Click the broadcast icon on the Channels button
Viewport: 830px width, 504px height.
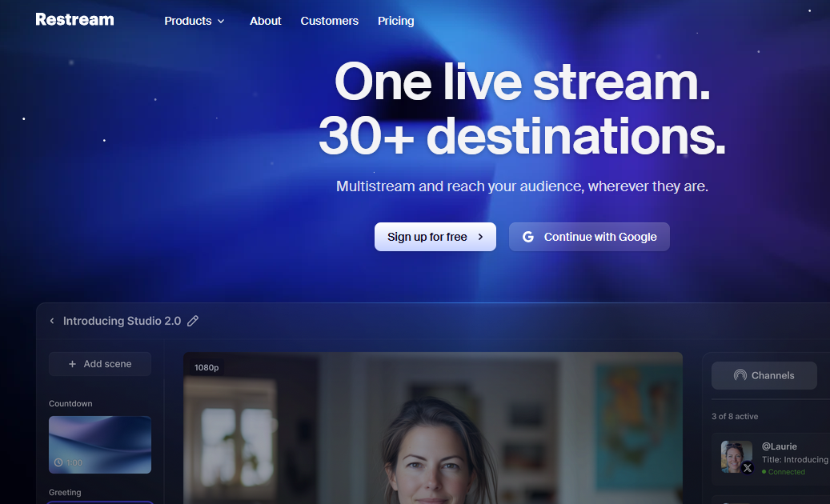point(740,375)
